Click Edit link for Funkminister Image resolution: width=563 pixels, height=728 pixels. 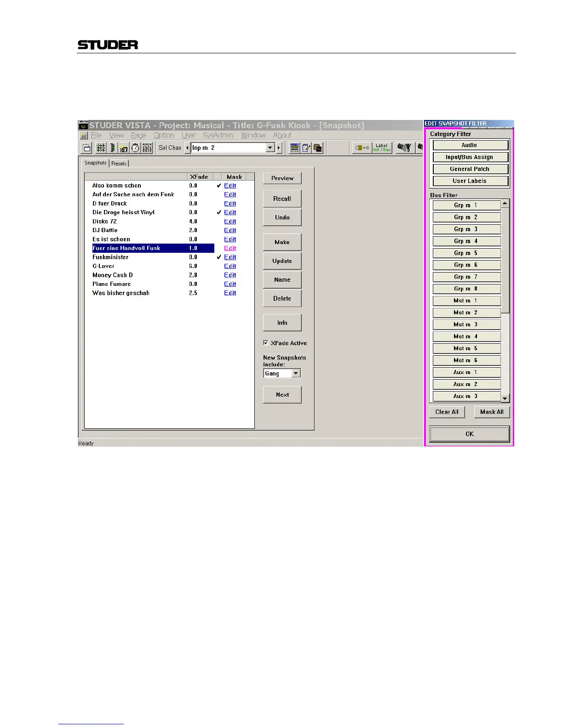click(x=230, y=257)
